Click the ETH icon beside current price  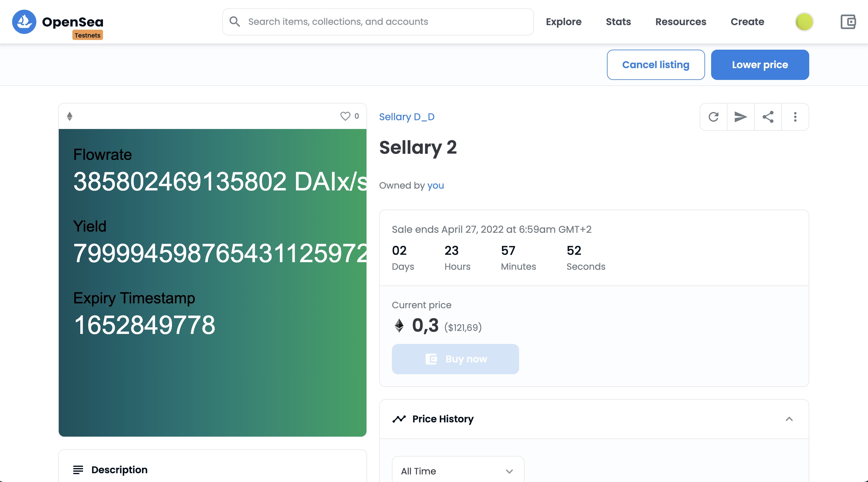point(399,325)
